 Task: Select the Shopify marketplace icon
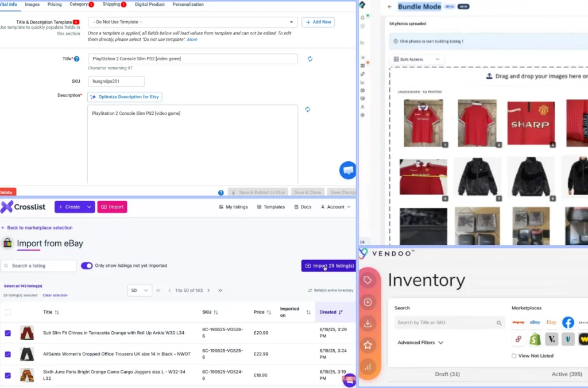535,339
